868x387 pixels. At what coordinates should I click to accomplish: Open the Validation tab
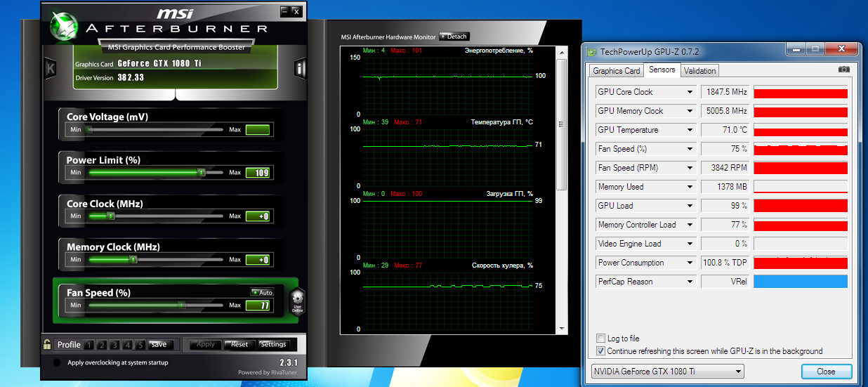click(x=699, y=71)
